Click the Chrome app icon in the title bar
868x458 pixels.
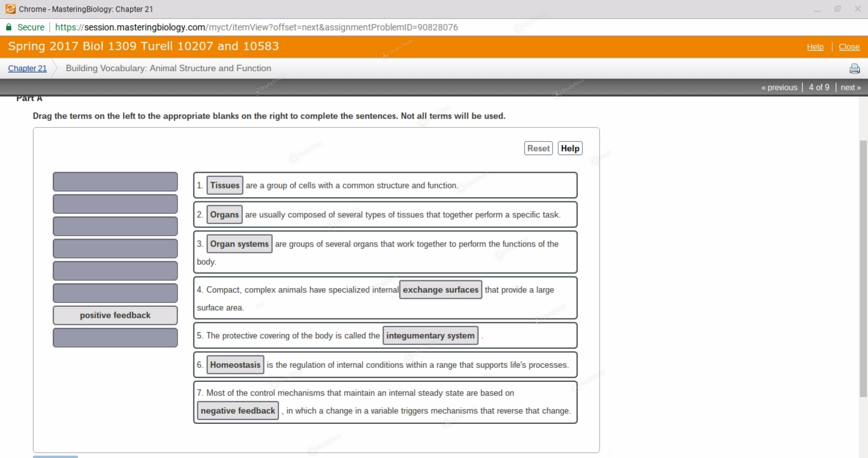tap(10, 9)
